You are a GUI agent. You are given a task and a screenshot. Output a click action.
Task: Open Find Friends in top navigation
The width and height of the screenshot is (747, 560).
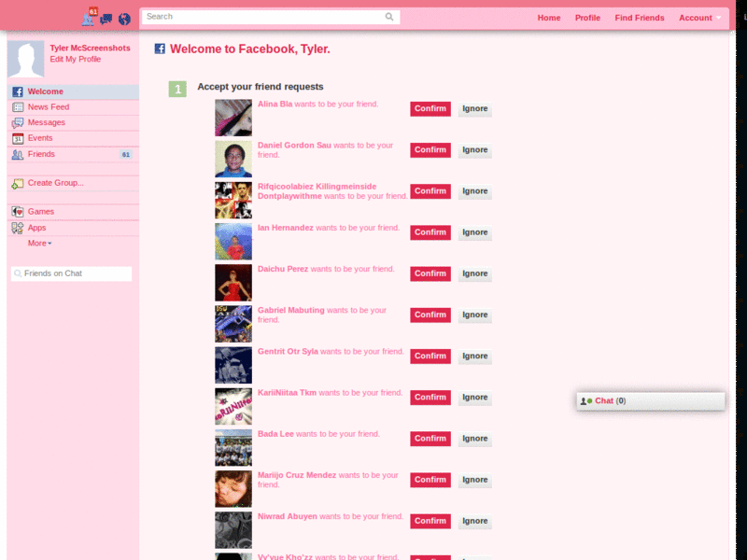[x=640, y=18]
